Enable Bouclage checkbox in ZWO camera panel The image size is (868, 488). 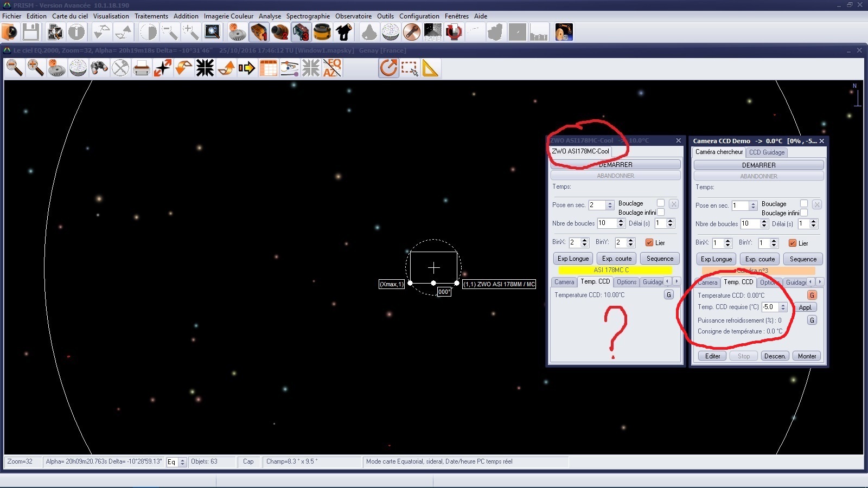click(661, 203)
